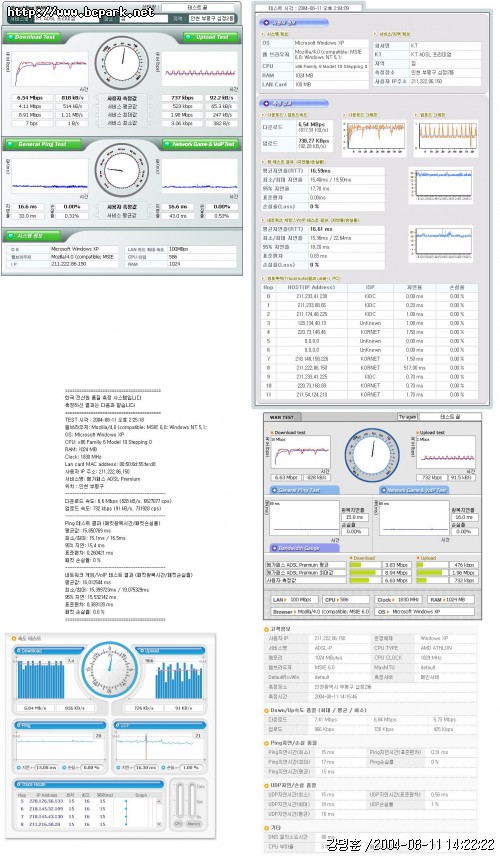Select traceroute hop 211.54.124.210 row
Viewport: 500px width, 857px height.
coord(370,395)
